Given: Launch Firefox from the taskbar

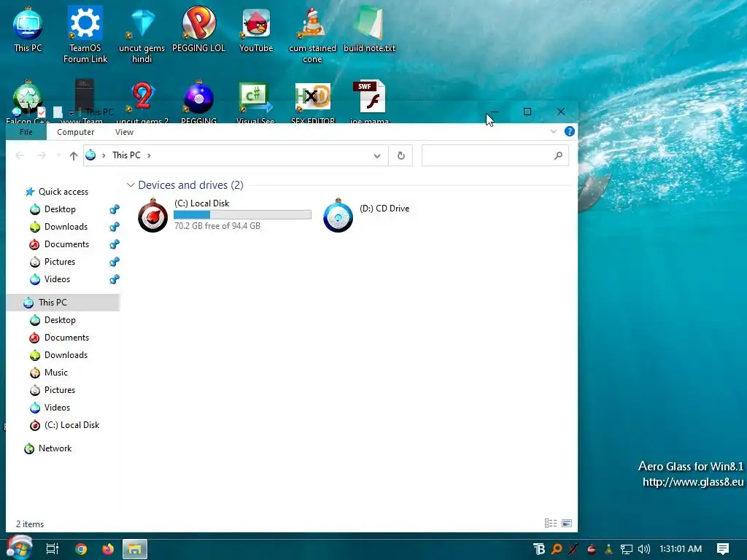Looking at the screenshot, I should click(x=108, y=549).
